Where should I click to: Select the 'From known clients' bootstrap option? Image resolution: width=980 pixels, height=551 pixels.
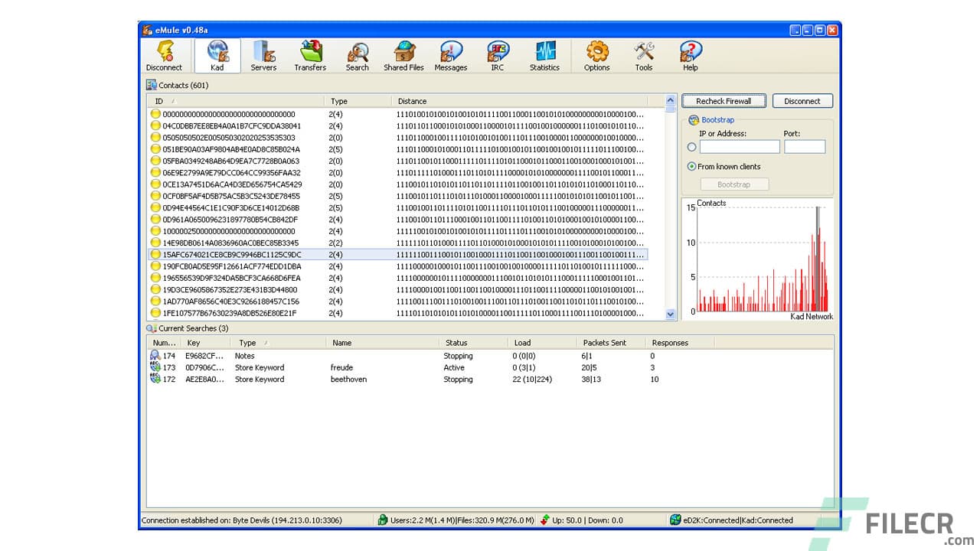691,166
